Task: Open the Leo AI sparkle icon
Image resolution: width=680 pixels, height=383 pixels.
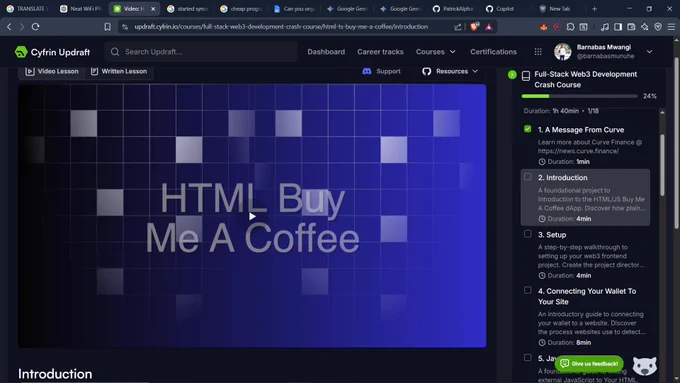Action: 644,27
